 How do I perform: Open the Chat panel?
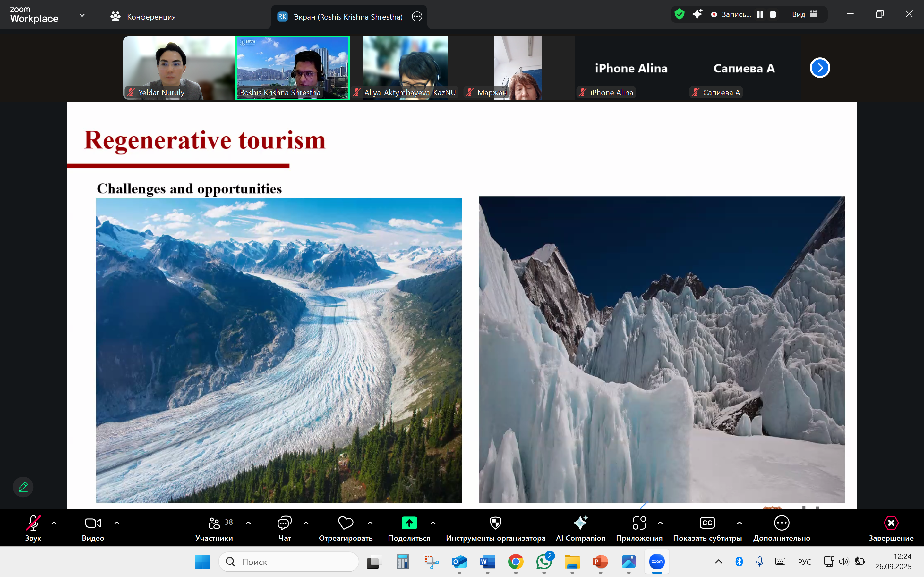pyautogui.click(x=285, y=528)
